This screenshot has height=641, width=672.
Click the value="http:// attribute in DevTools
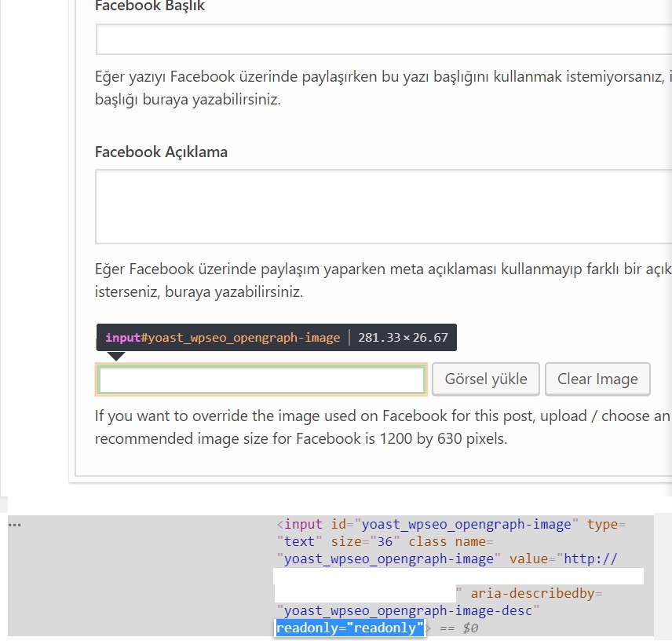pos(563,559)
